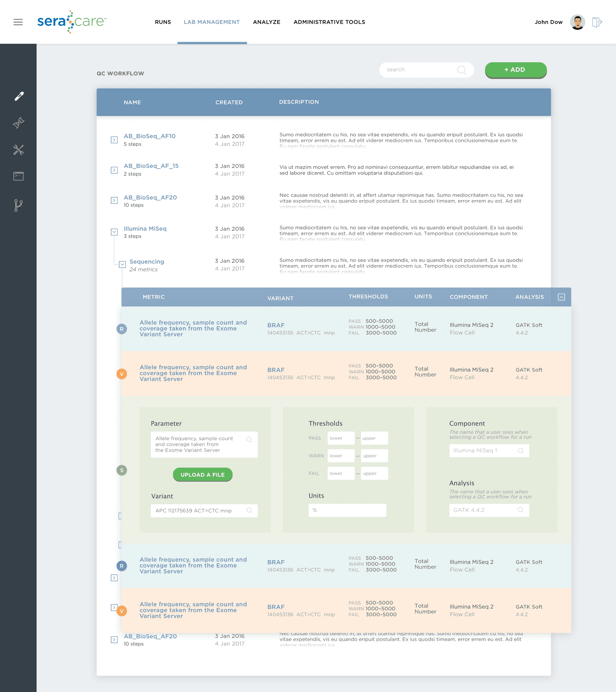Click the logout icon beside avatar
This screenshot has width=616, height=692.
[597, 22]
